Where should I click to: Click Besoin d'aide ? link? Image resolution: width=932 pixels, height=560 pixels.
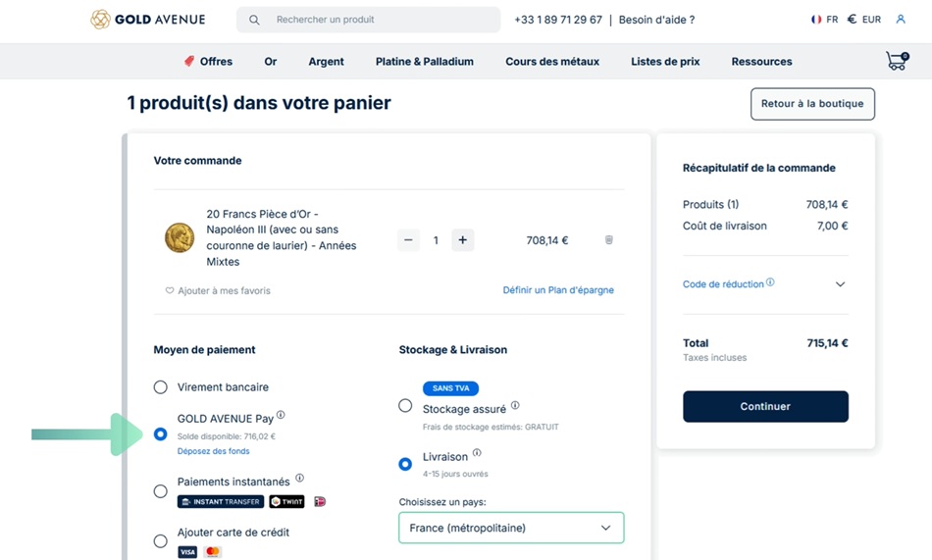(x=656, y=20)
